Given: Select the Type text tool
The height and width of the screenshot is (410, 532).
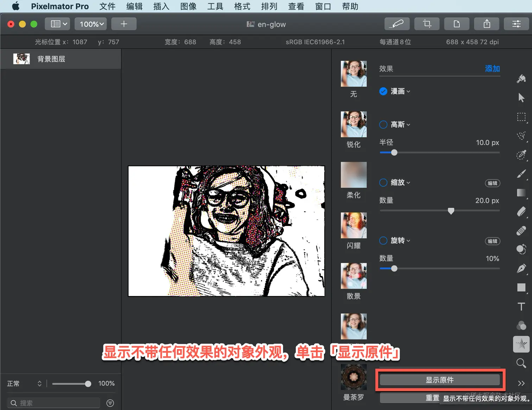Looking at the screenshot, I should (x=521, y=307).
